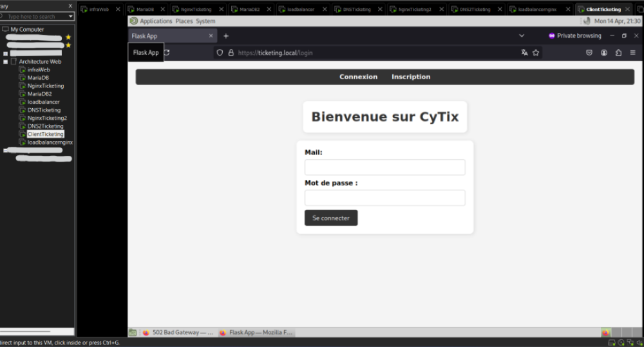Open the Applications menu
Screen dimensions: 644x347
pos(156,21)
